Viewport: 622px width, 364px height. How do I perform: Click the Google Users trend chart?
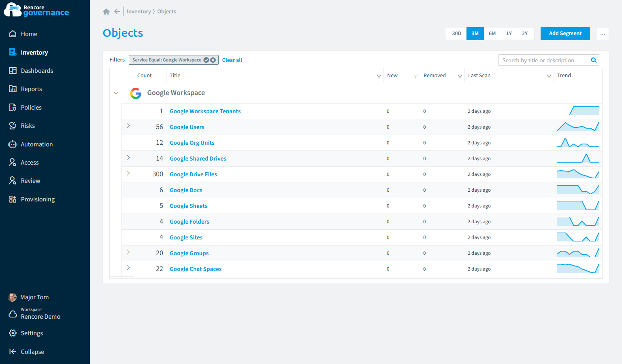578,127
